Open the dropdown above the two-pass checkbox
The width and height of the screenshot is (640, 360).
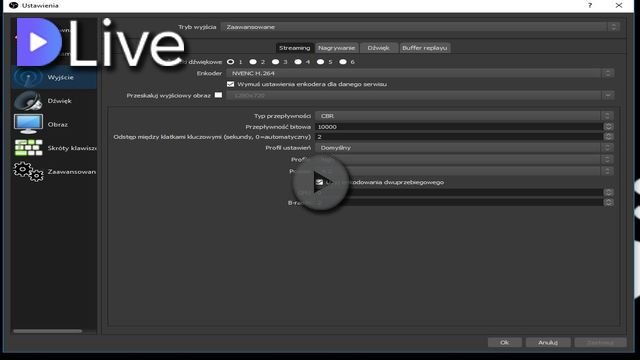click(x=464, y=171)
